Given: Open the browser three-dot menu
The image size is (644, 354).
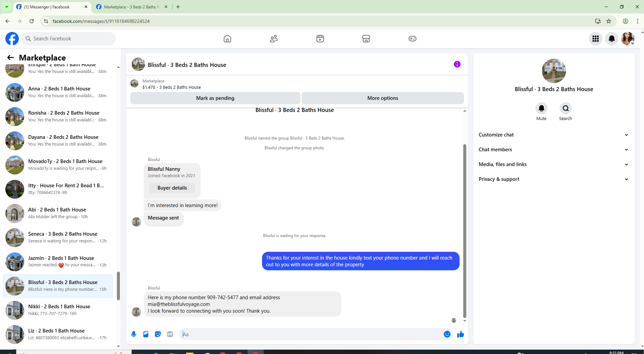Looking at the screenshot, I should pyautogui.click(x=638, y=21).
